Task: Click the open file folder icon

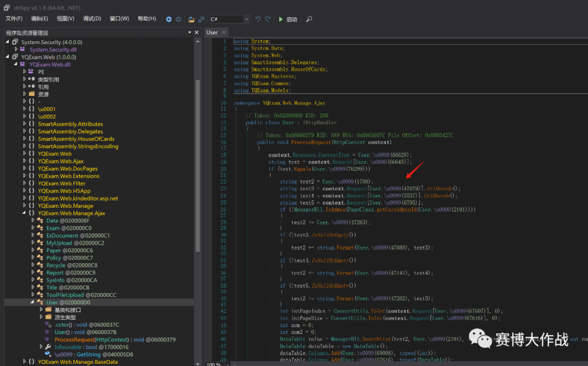Action: [x=192, y=19]
